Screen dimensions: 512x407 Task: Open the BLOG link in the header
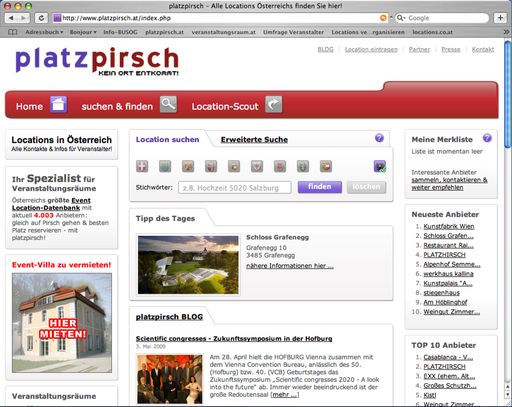[325, 49]
